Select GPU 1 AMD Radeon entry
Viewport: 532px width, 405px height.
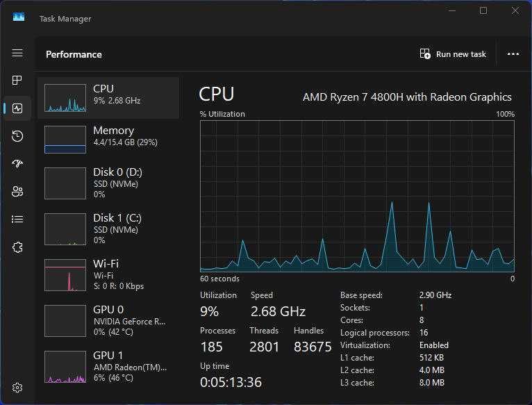(x=108, y=366)
